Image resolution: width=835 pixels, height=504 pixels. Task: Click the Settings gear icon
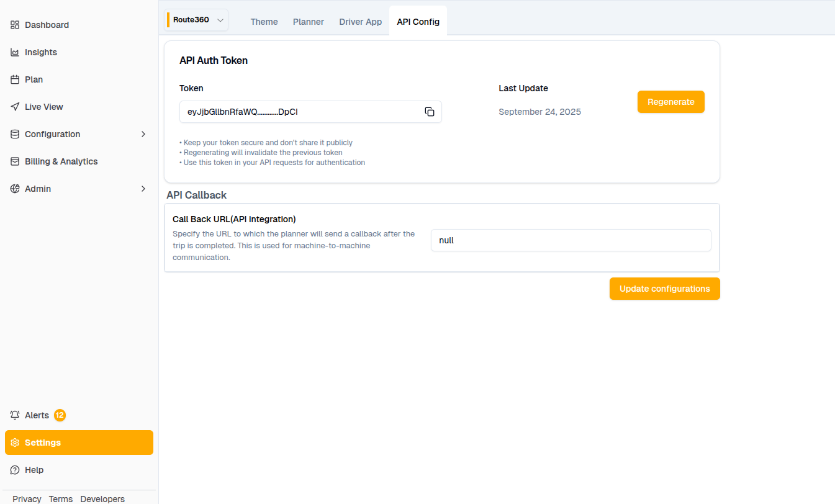click(x=15, y=443)
